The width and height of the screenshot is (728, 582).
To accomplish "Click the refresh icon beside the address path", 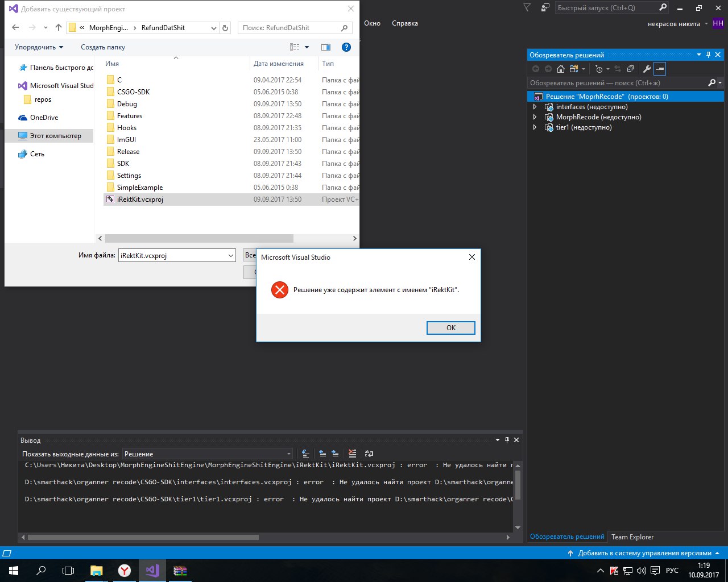I will [226, 28].
